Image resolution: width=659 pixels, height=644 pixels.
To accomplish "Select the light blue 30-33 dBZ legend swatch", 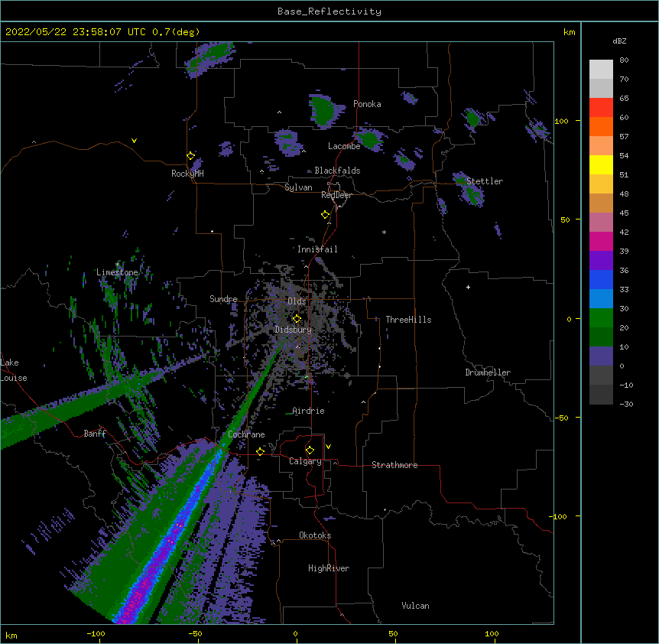I will coord(601,298).
